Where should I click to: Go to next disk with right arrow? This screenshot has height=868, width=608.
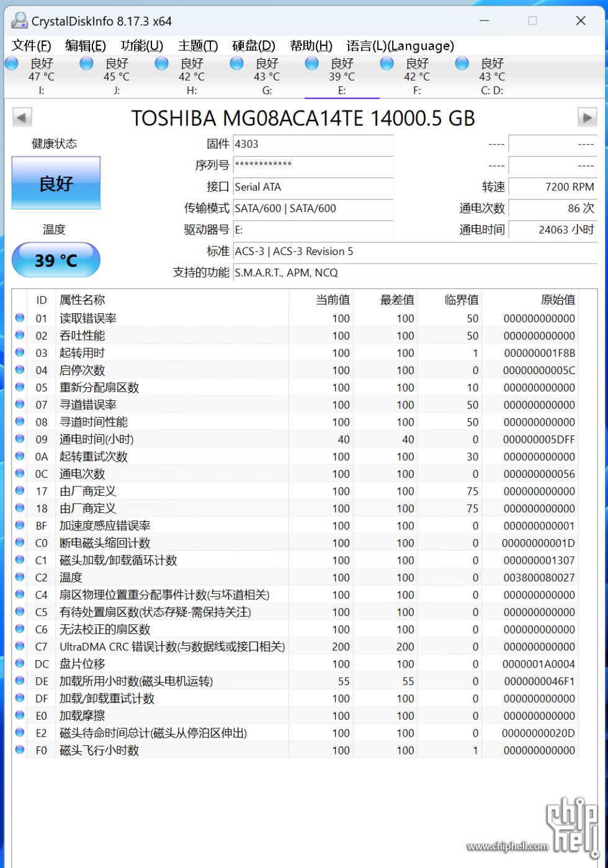[587, 117]
